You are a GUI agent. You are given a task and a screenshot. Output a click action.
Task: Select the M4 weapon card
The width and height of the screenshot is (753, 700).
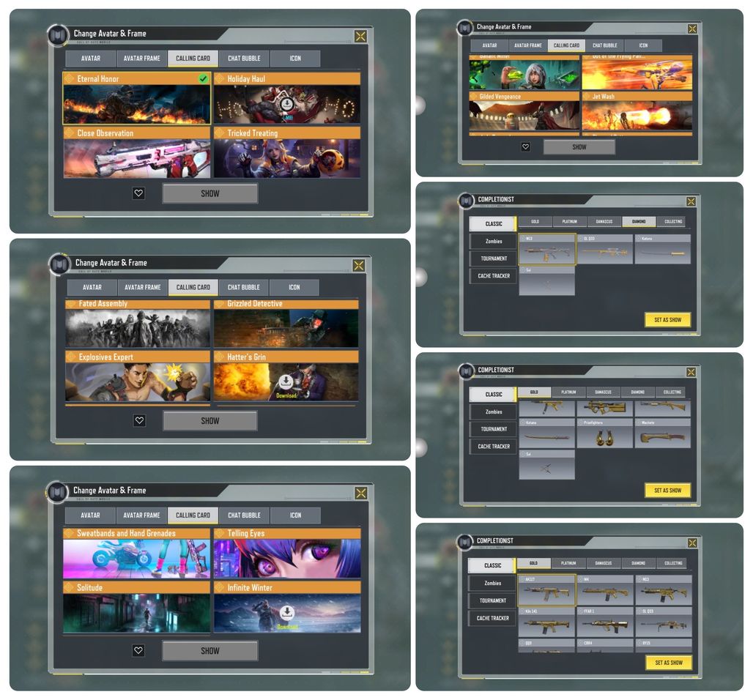[605, 590]
